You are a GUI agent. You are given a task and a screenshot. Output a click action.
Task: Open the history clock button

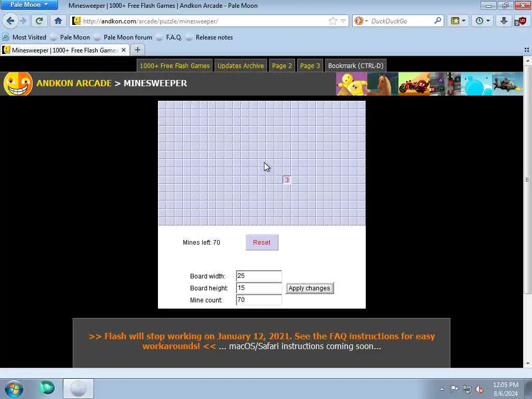point(480,21)
